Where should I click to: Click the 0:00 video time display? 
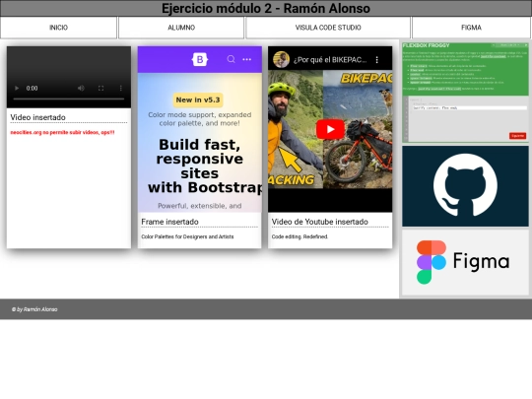pyautogui.click(x=32, y=89)
